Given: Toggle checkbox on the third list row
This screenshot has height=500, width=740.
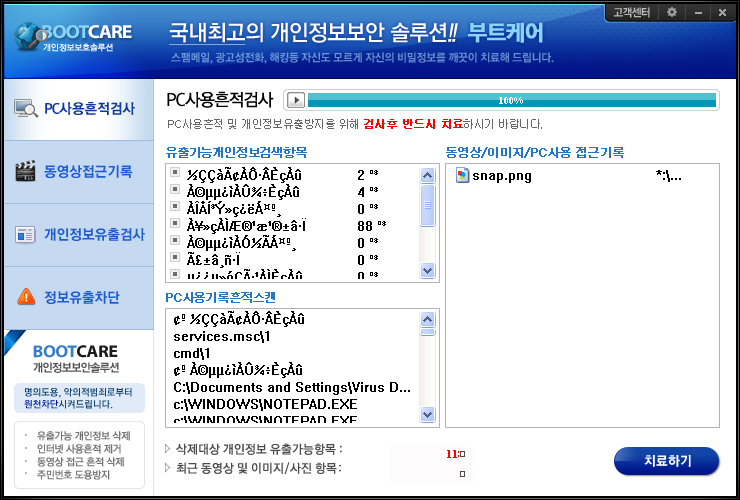Looking at the screenshot, I should 175,206.
